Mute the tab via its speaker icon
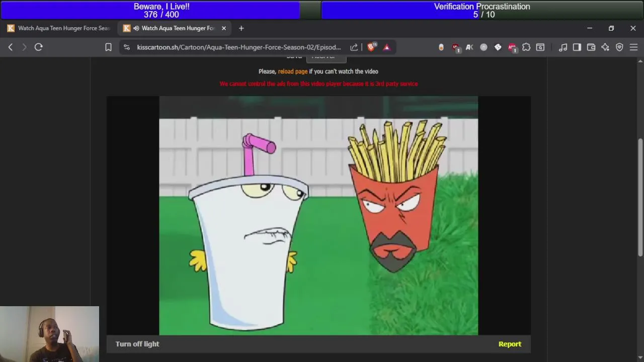The image size is (644, 362). click(x=136, y=28)
